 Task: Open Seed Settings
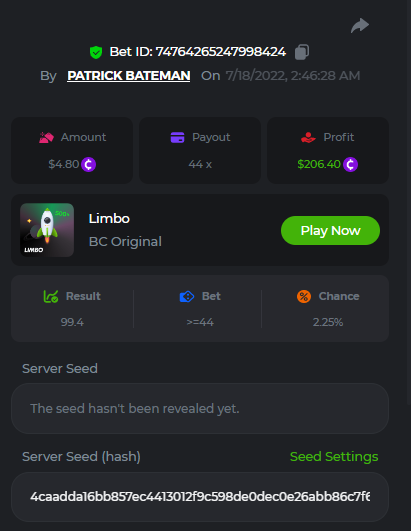tap(334, 456)
